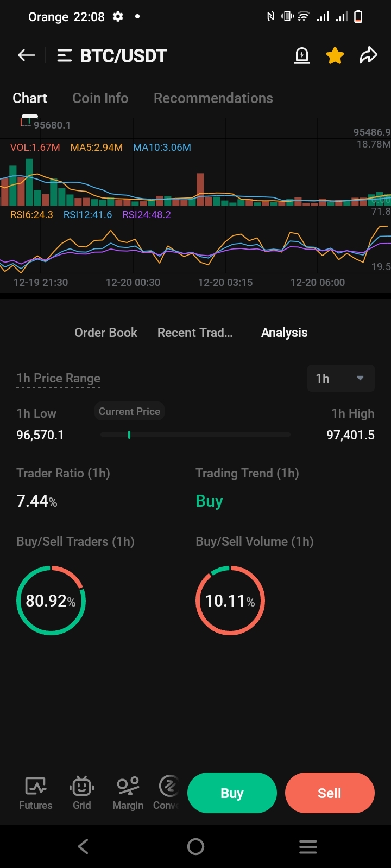Tap the 1h Price Range label
Screen dimensions: 391x868
(59, 378)
